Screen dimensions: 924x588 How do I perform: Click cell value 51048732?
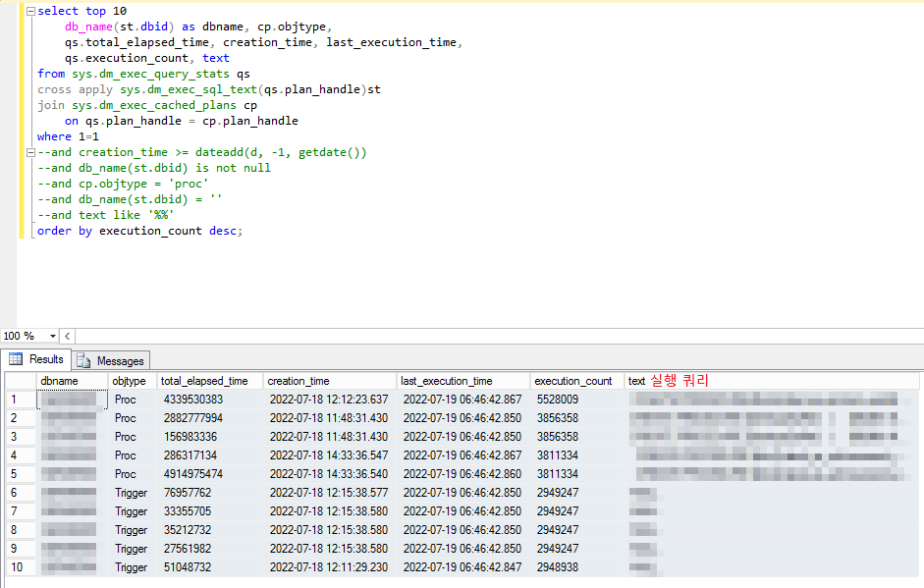(x=188, y=567)
